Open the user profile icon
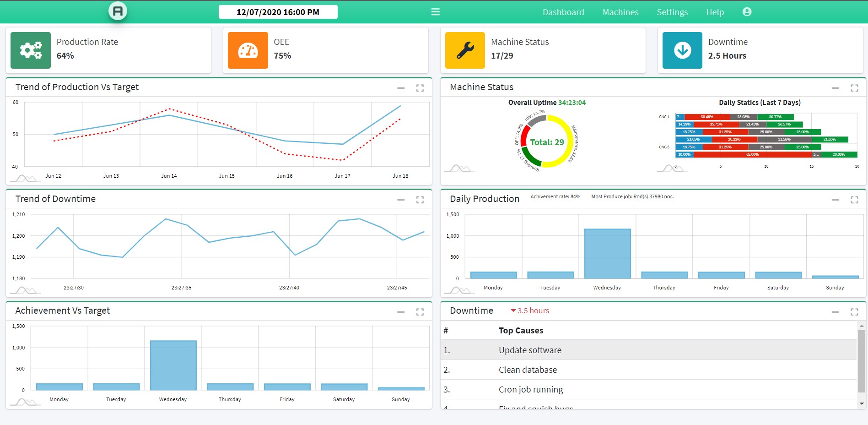 click(x=747, y=12)
